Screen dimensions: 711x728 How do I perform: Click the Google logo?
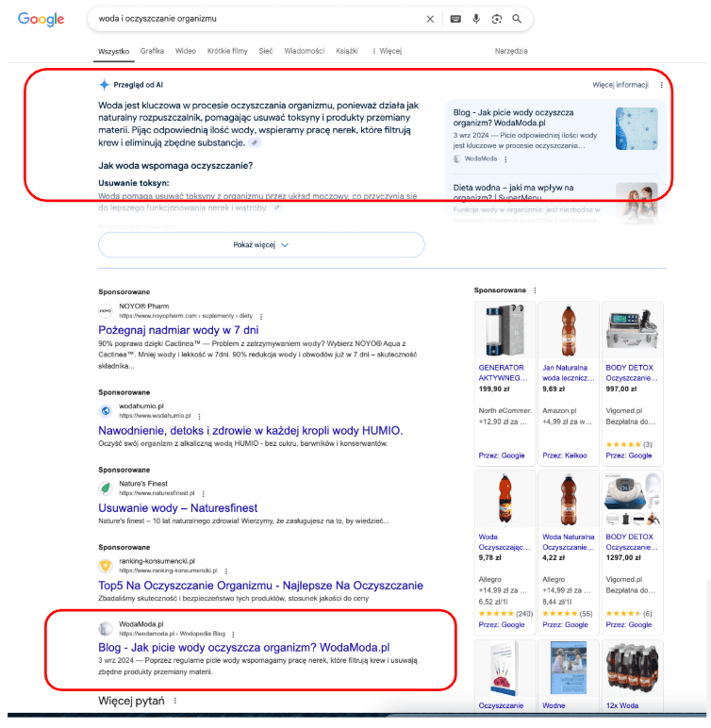[41, 19]
